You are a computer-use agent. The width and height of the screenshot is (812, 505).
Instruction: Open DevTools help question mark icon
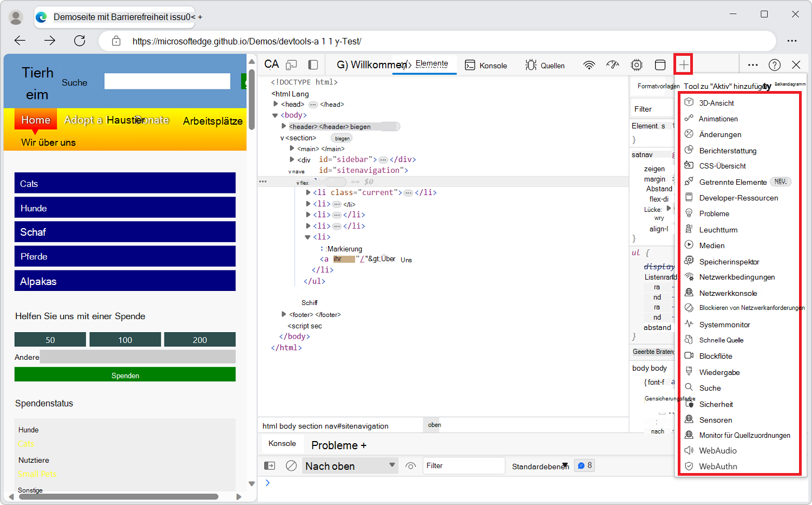775,64
